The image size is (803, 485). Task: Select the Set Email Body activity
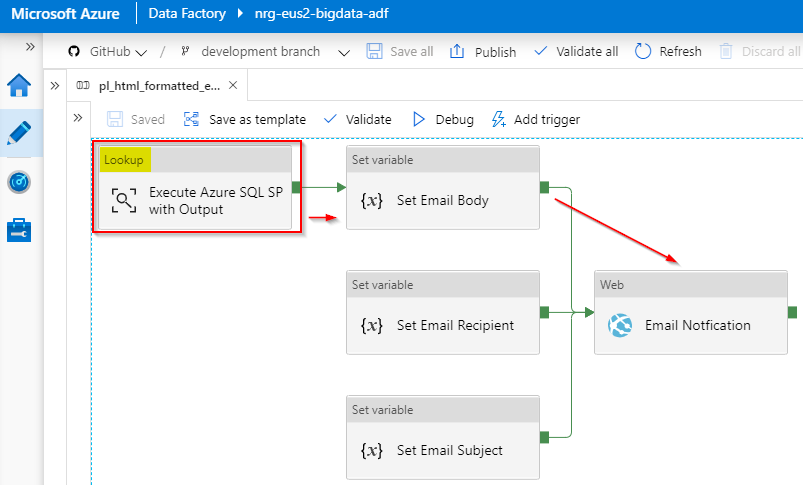point(443,187)
